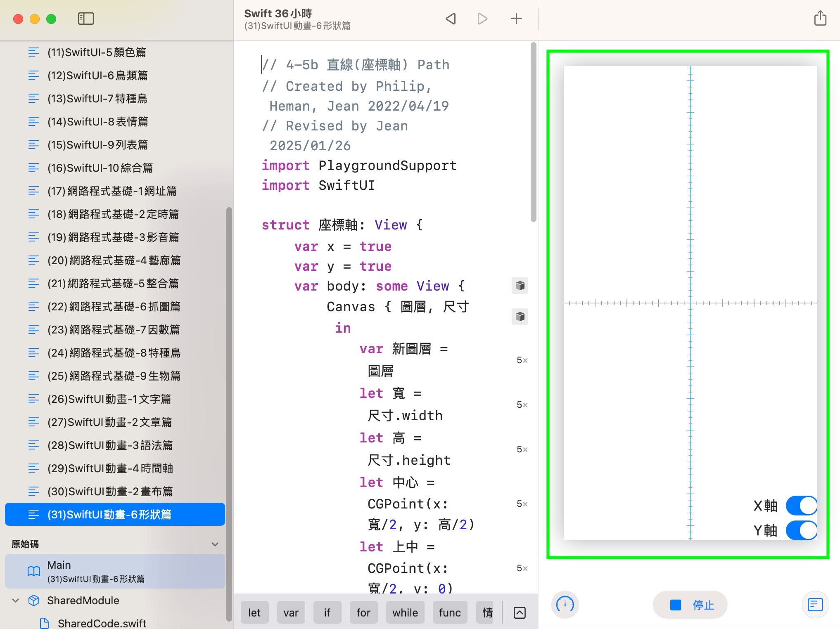Click the result cube next to var body
The height and width of the screenshot is (629, 840).
(x=520, y=286)
